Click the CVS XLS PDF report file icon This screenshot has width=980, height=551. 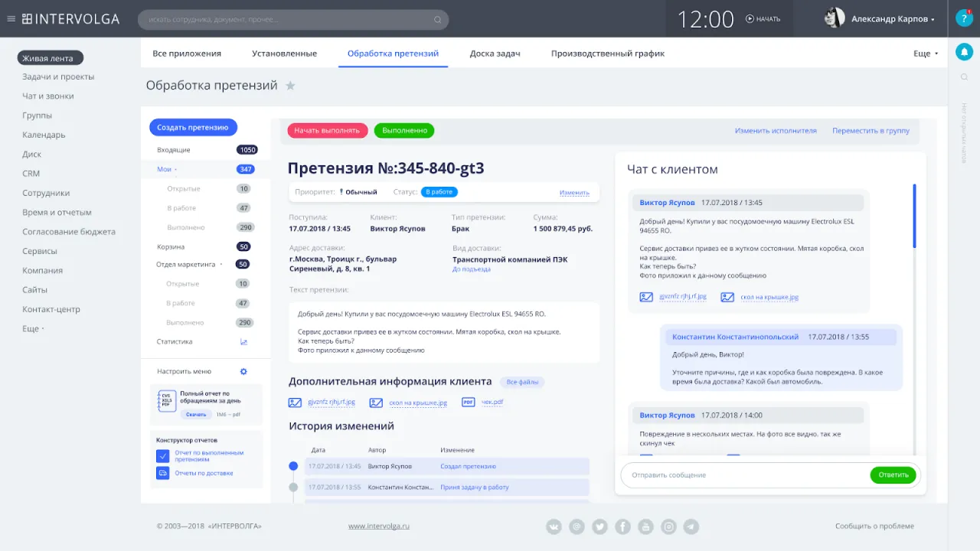coord(166,401)
